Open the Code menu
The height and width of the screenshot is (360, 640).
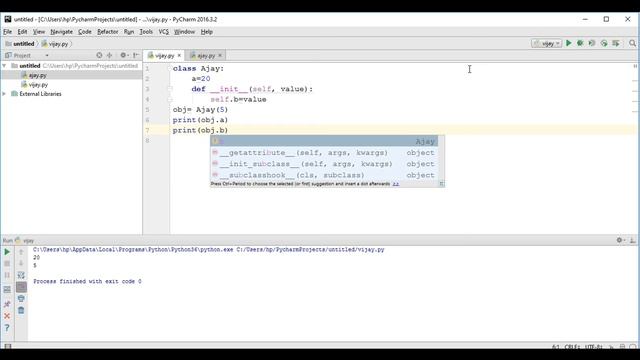point(84,32)
